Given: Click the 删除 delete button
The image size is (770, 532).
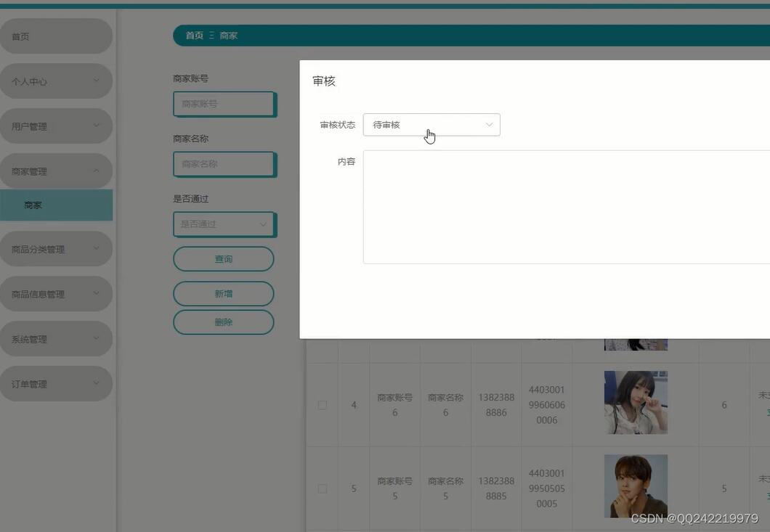Looking at the screenshot, I should tap(223, 322).
